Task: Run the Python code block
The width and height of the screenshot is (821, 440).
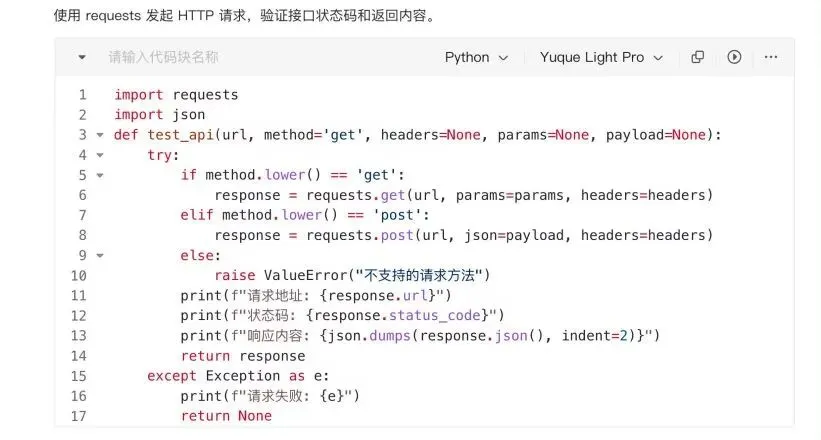Action: pos(734,58)
